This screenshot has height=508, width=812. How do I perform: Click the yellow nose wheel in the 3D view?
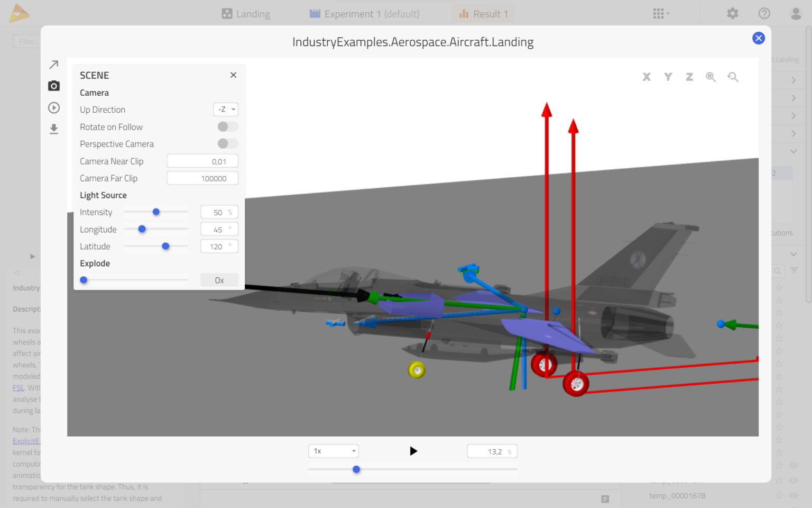pyautogui.click(x=417, y=370)
